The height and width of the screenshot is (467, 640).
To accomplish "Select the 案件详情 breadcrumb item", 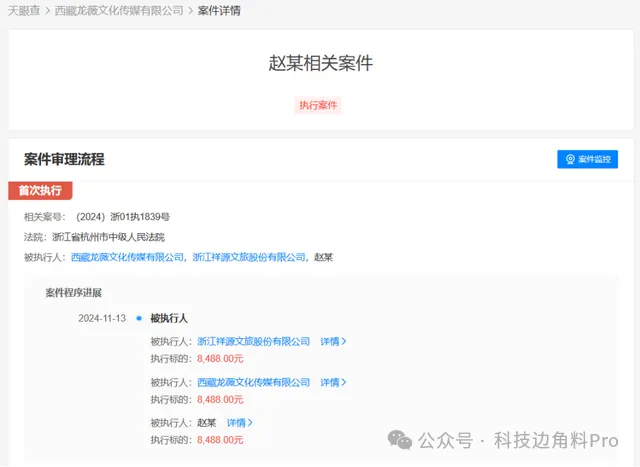I will coord(219,11).
